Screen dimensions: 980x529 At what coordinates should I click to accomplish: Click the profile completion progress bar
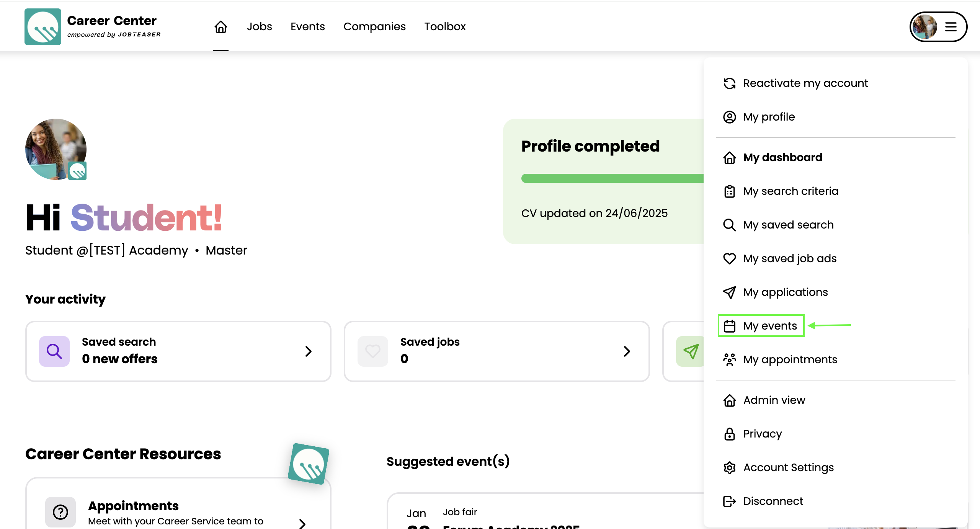coord(612,178)
